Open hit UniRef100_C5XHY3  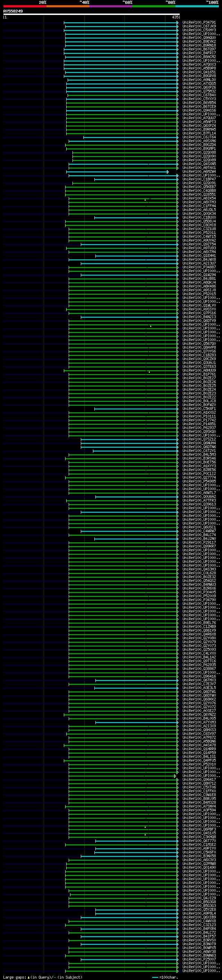(199, 30)
